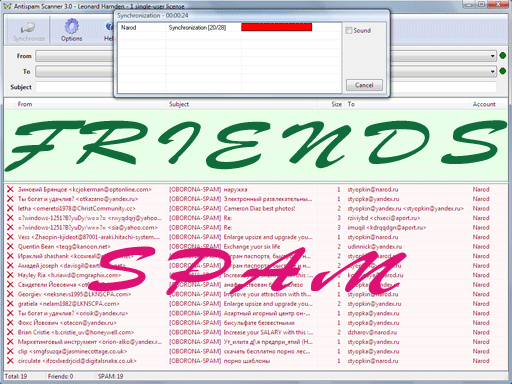
Task: Expand the To filter dropdown arrow
Action: coord(493,71)
